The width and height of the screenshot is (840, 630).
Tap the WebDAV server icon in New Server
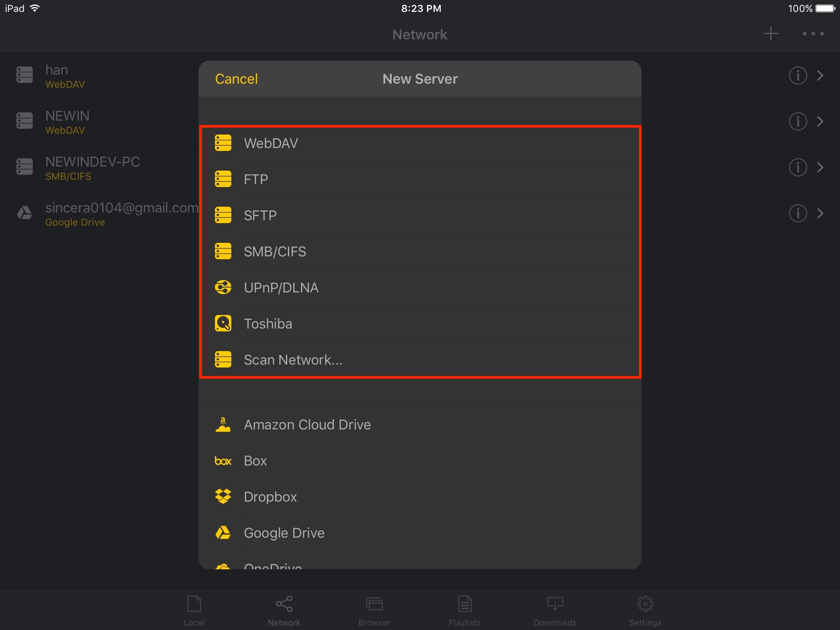(x=223, y=143)
